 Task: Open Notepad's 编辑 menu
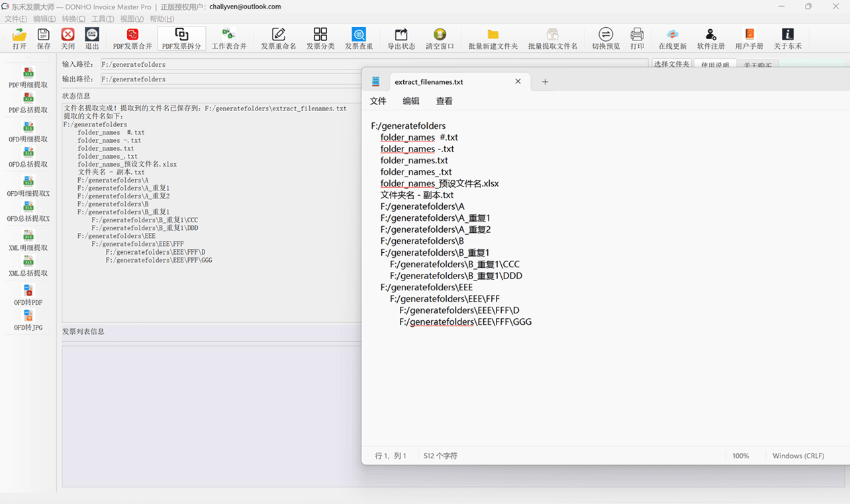(411, 101)
